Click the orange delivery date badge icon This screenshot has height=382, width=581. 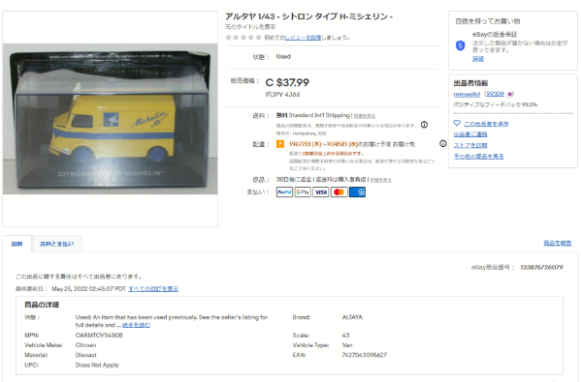(280, 144)
